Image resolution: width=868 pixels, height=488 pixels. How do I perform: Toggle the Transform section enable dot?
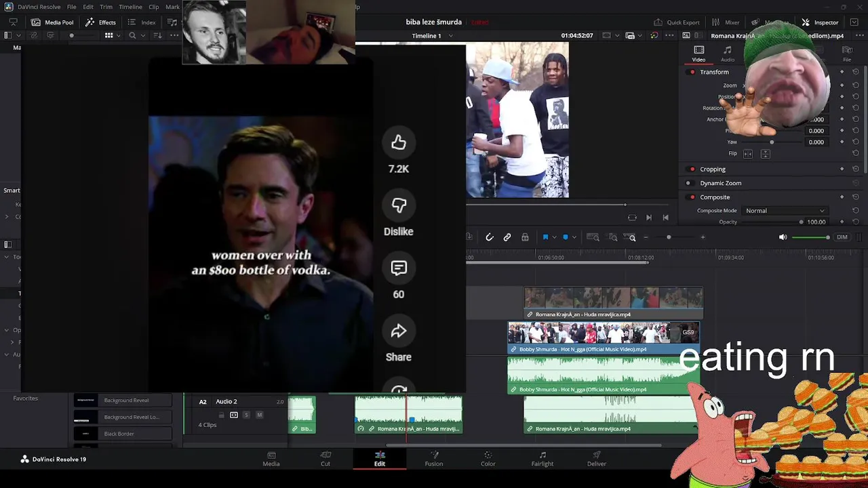pyautogui.click(x=692, y=72)
